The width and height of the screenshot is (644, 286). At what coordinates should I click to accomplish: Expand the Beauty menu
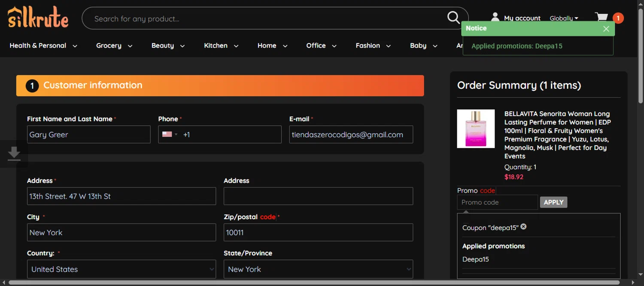click(168, 45)
